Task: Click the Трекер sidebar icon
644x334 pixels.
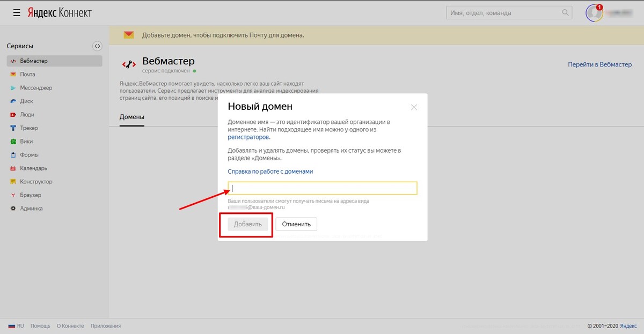Action: [x=13, y=128]
